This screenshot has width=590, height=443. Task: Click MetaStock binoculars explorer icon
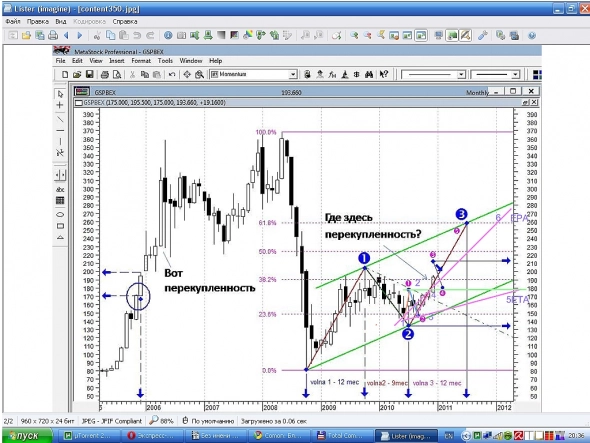369,74
